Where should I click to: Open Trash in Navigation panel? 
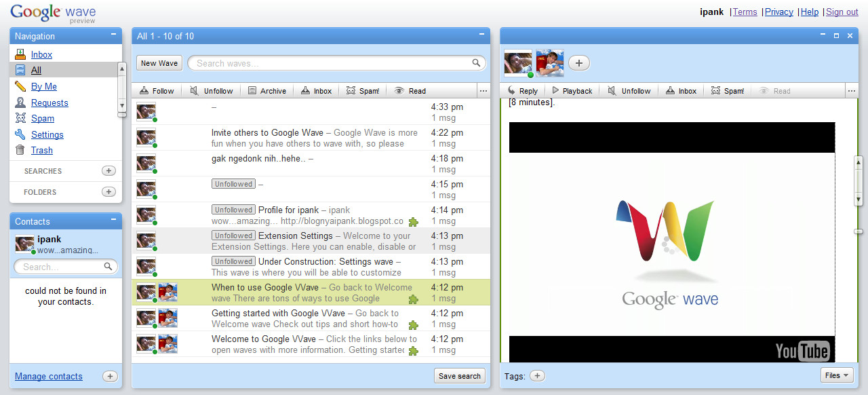point(42,150)
